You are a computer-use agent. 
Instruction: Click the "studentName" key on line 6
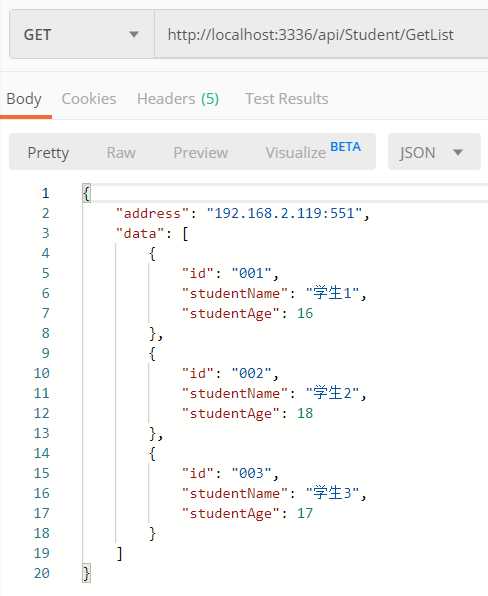pyautogui.click(x=235, y=293)
